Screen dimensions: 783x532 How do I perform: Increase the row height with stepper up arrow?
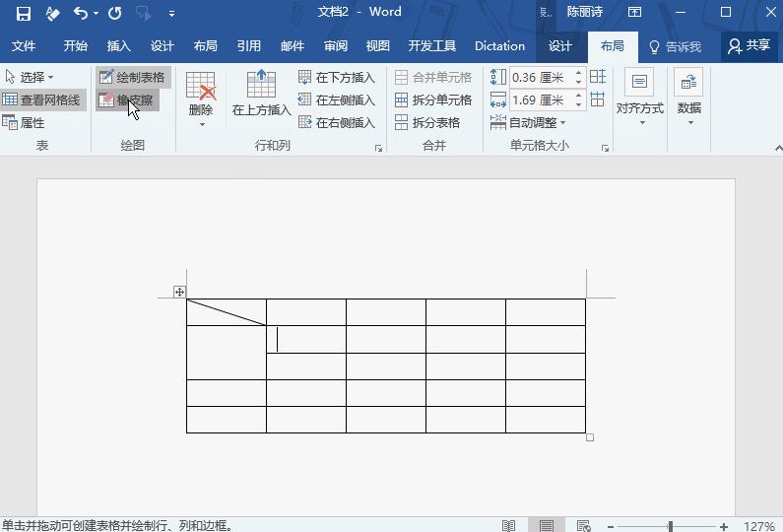pyautogui.click(x=578, y=73)
